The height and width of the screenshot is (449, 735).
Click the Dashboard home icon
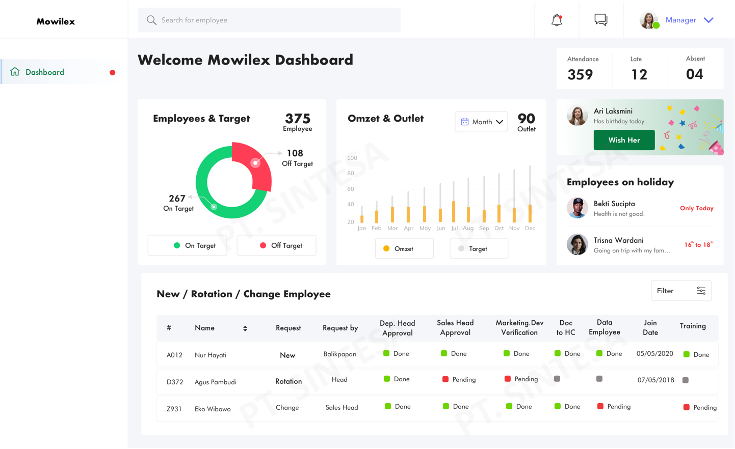15,72
